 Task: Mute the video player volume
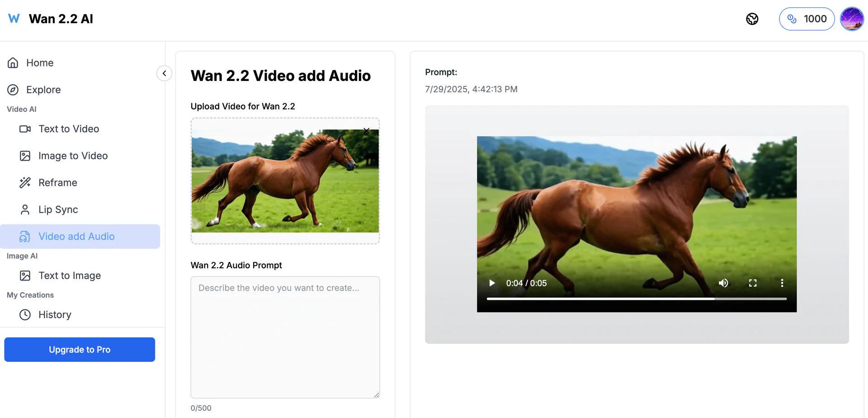tap(723, 283)
